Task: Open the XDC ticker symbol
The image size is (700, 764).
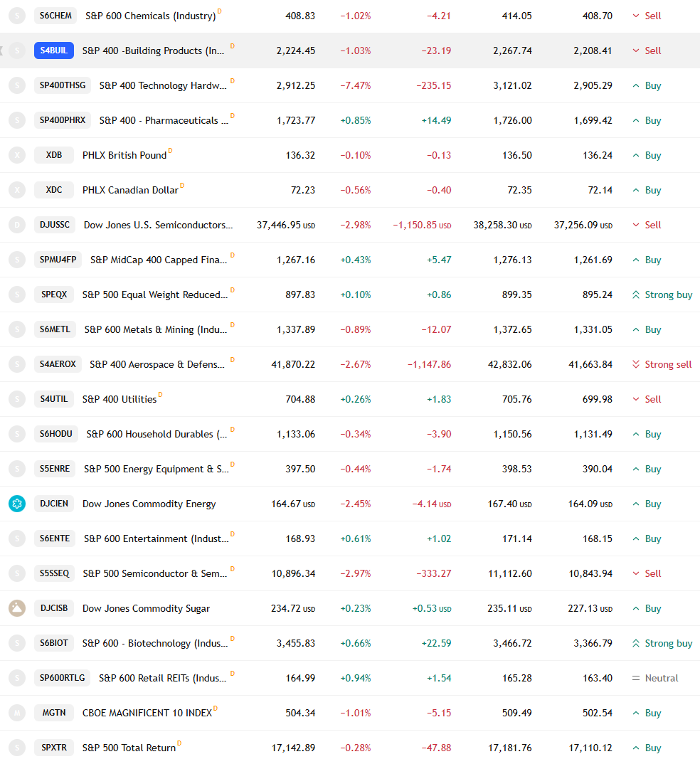Action: (54, 190)
